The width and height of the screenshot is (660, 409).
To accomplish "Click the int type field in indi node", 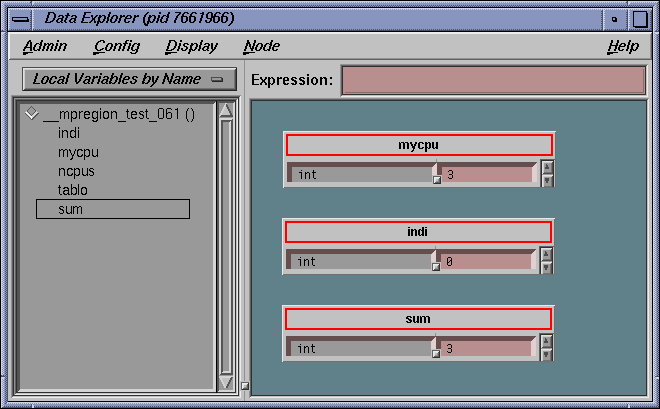I will (x=360, y=261).
